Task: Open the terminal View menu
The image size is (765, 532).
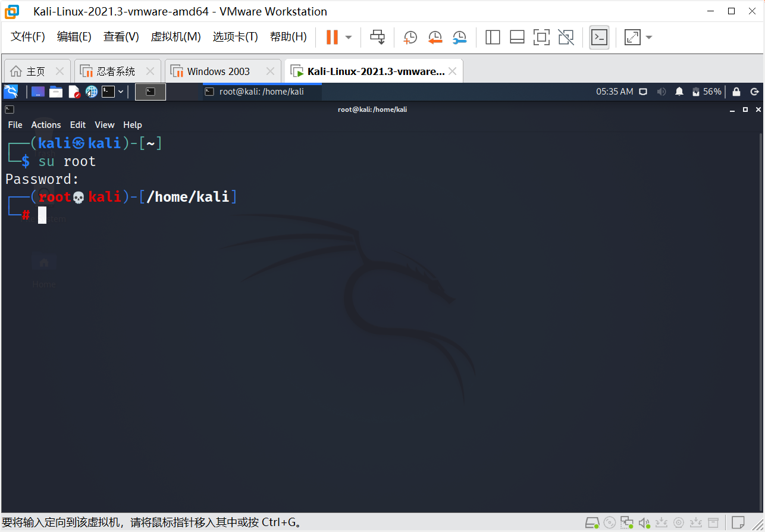Action: click(105, 124)
